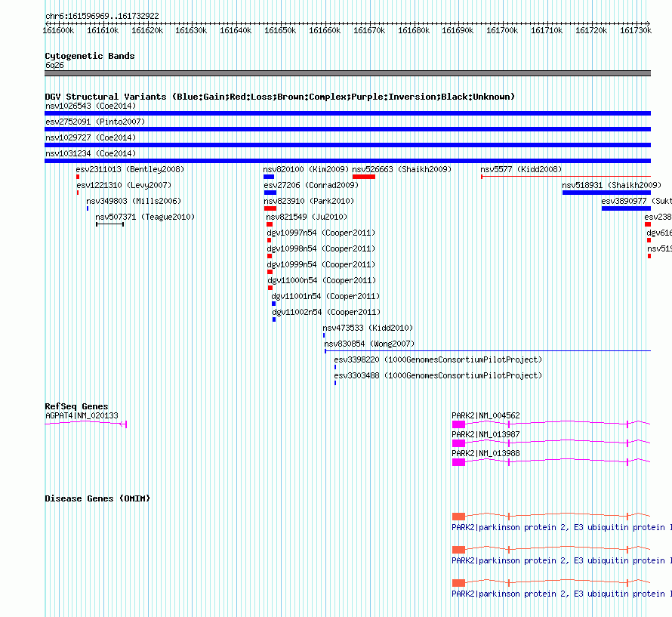Click the 161610k ruler position
The height and width of the screenshot is (617, 672).
tap(103, 30)
